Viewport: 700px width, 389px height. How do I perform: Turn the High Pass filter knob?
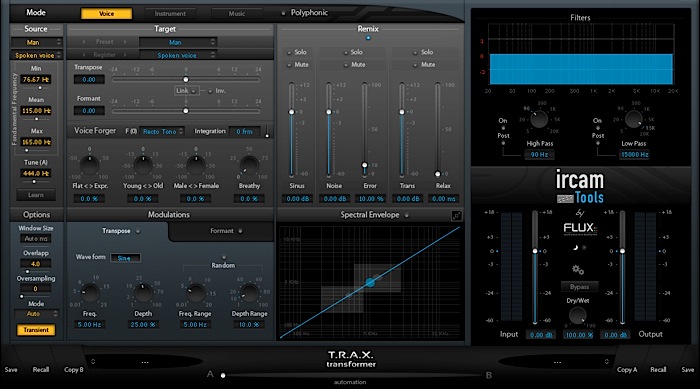(539, 119)
